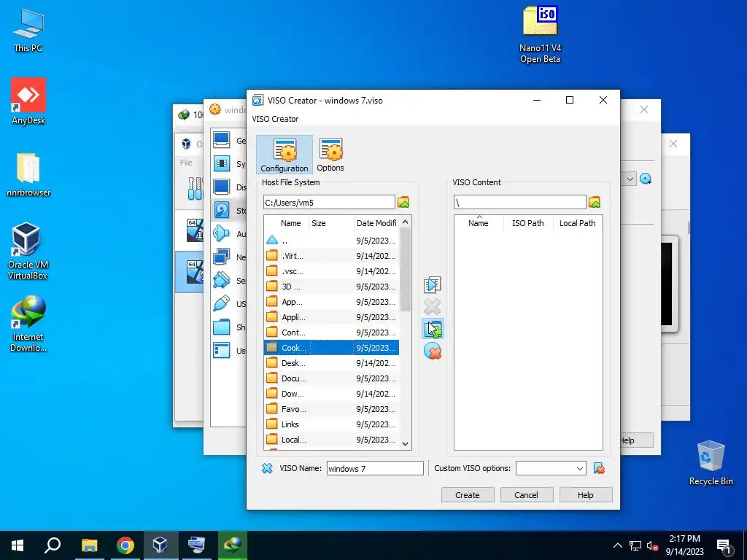Click Local Path column header

tap(578, 223)
